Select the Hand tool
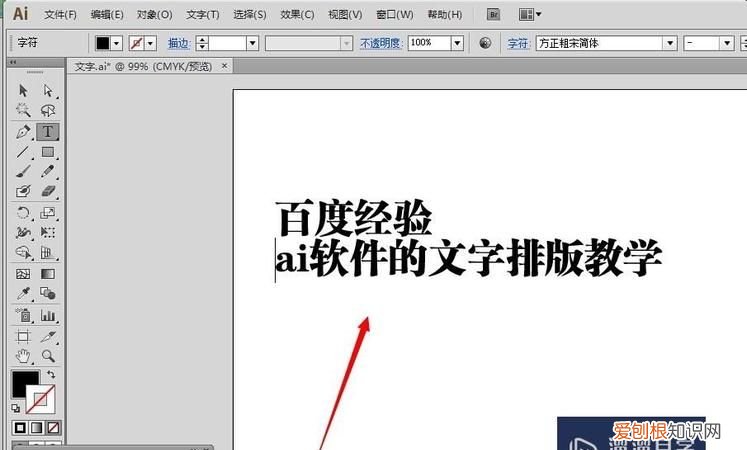The width and height of the screenshot is (747, 450). click(x=23, y=356)
